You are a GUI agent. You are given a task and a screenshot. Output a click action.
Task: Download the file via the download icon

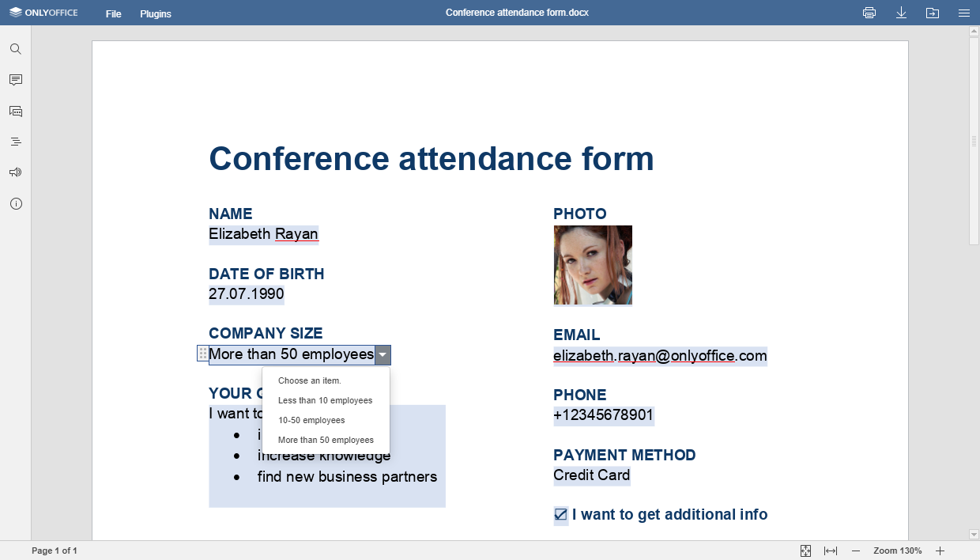[901, 13]
